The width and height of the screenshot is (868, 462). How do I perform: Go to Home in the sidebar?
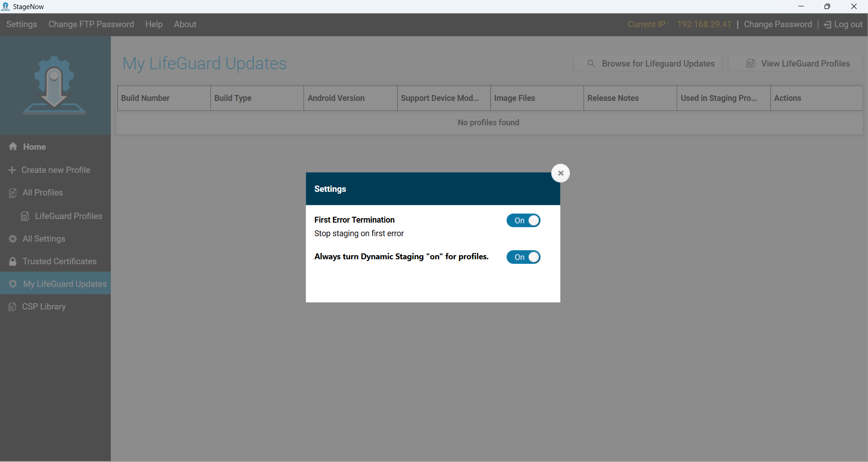55,147
